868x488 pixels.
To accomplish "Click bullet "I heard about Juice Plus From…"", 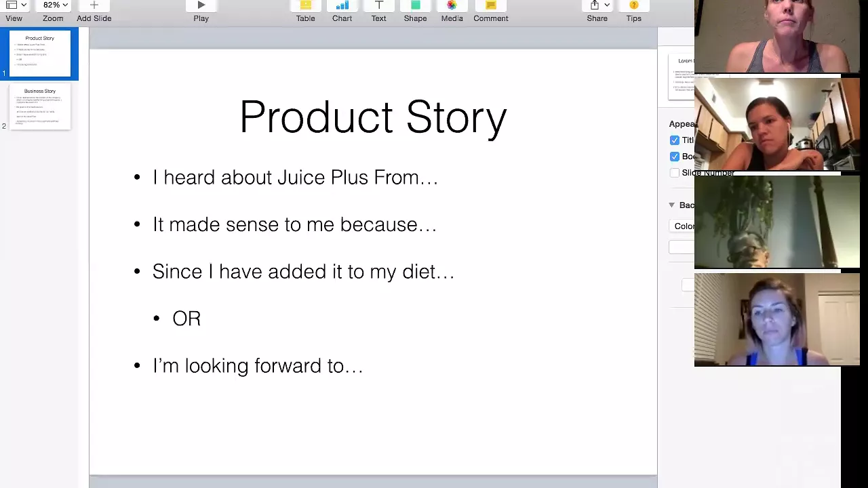I will tap(295, 178).
